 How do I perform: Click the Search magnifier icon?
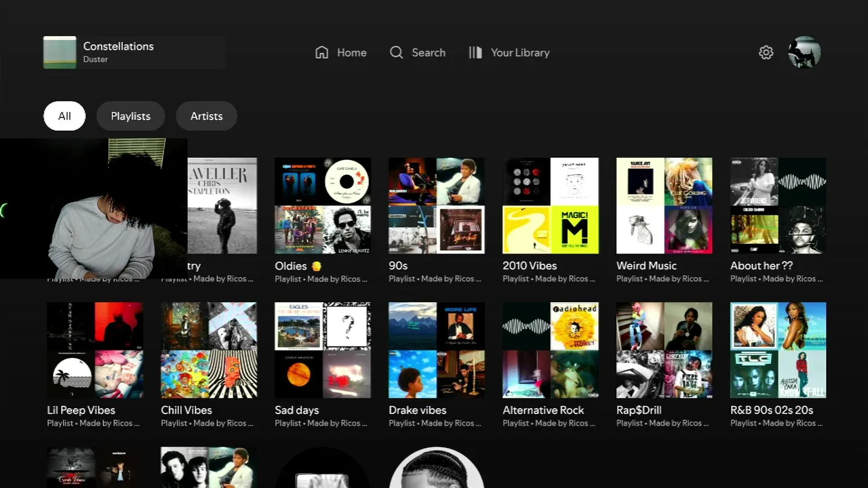(397, 52)
